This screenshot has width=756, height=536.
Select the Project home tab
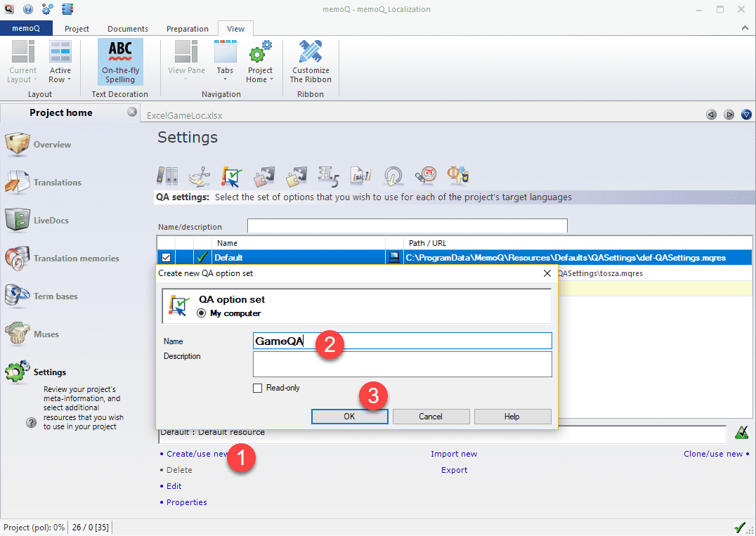60,113
